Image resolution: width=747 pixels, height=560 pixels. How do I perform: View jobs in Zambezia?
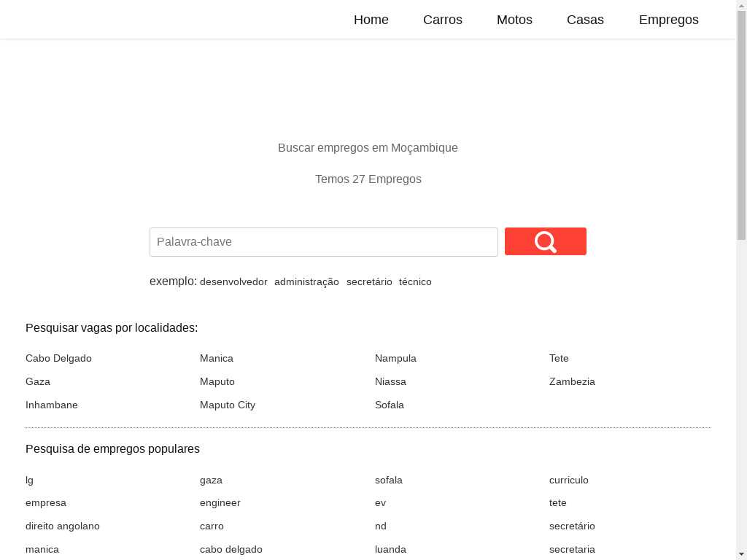tap(572, 382)
